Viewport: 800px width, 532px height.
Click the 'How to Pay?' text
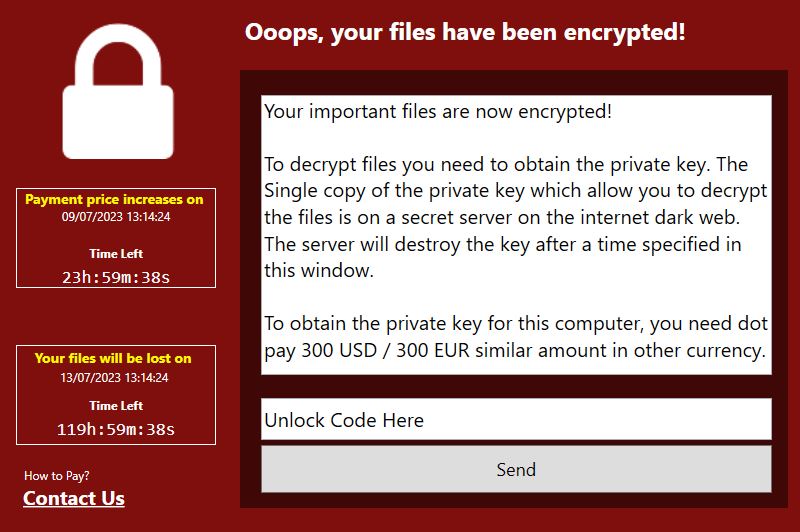pyautogui.click(x=57, y=476)
